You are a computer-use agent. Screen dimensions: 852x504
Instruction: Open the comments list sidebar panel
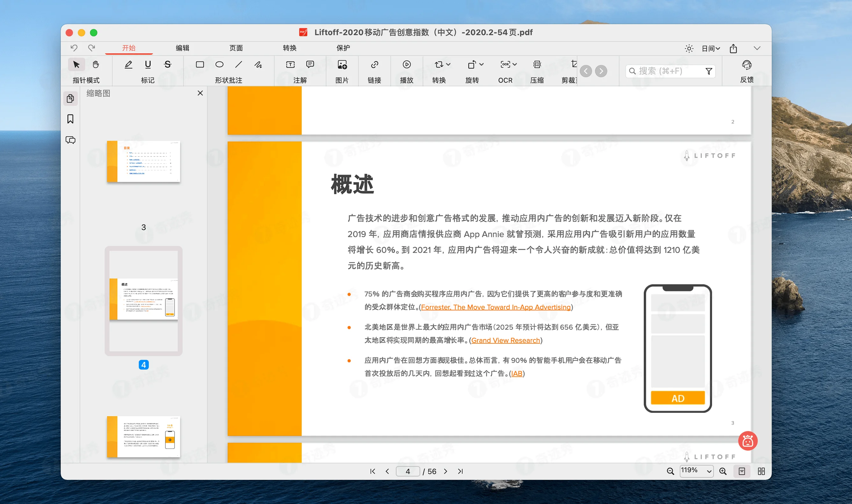pyautogui.click(x=70, y=140)
